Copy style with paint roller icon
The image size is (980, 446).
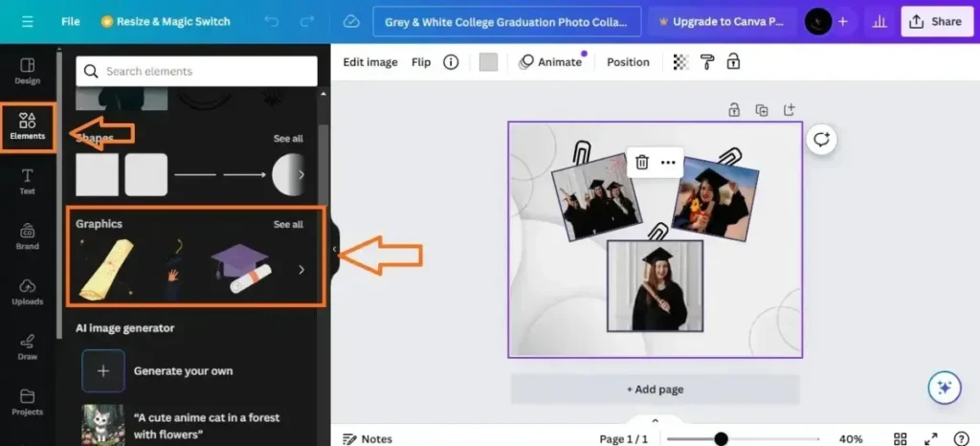[707, 62]
